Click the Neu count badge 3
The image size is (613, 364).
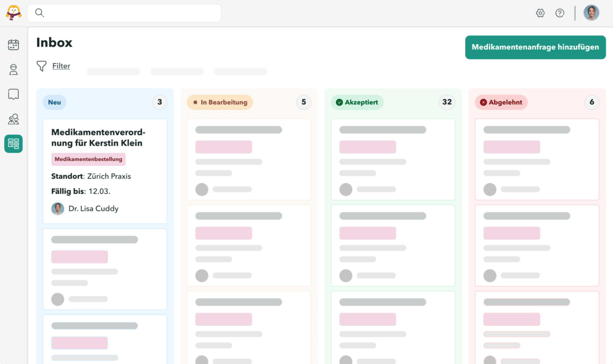tap(160, 102)
